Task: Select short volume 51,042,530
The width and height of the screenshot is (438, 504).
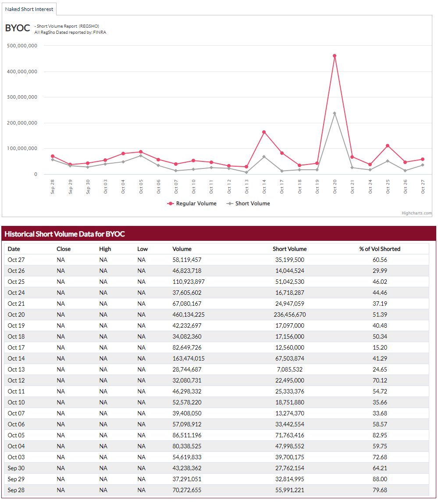Action: click(289, 282)
